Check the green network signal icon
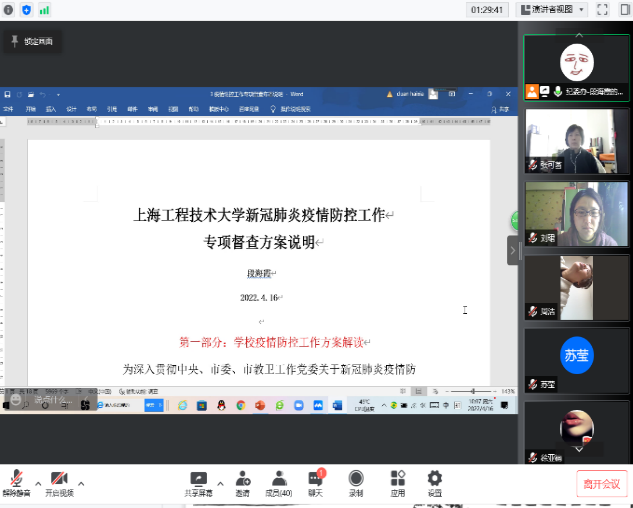 44,9
